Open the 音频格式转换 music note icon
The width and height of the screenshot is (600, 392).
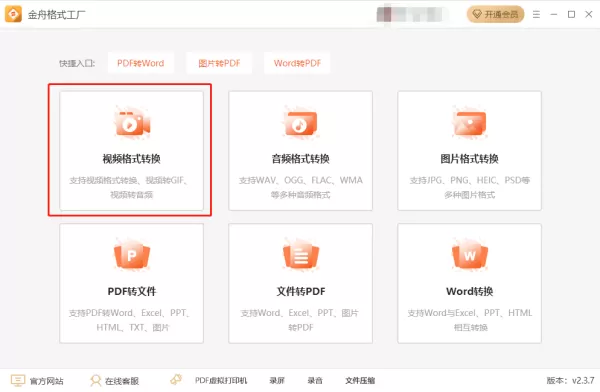tap(301, 123)
